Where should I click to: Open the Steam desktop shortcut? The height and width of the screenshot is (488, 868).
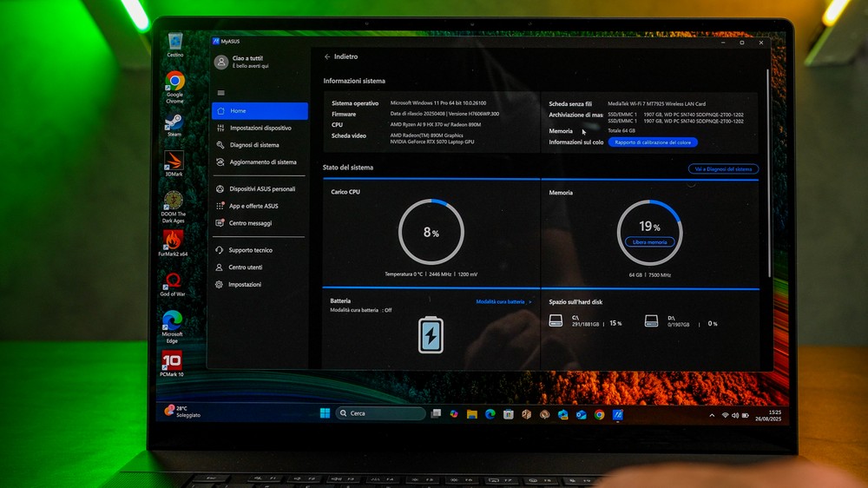(174, 125)
